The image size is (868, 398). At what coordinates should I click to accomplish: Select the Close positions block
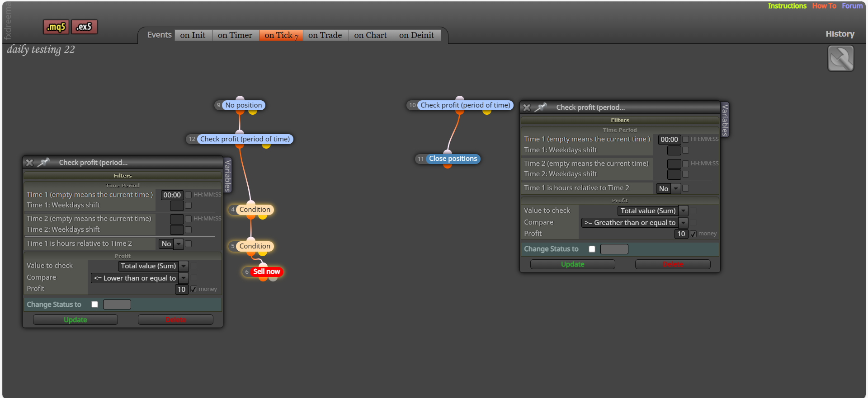[x=453, y=159]
